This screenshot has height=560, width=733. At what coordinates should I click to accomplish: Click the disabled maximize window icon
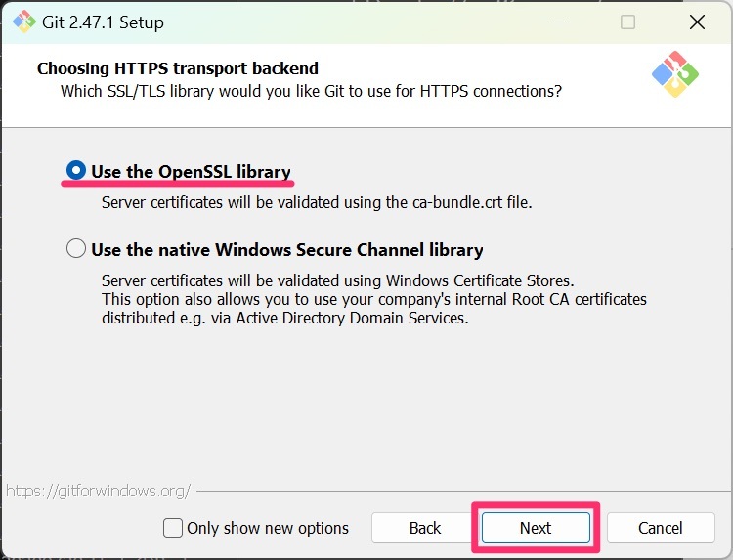(x=627, y=22)
